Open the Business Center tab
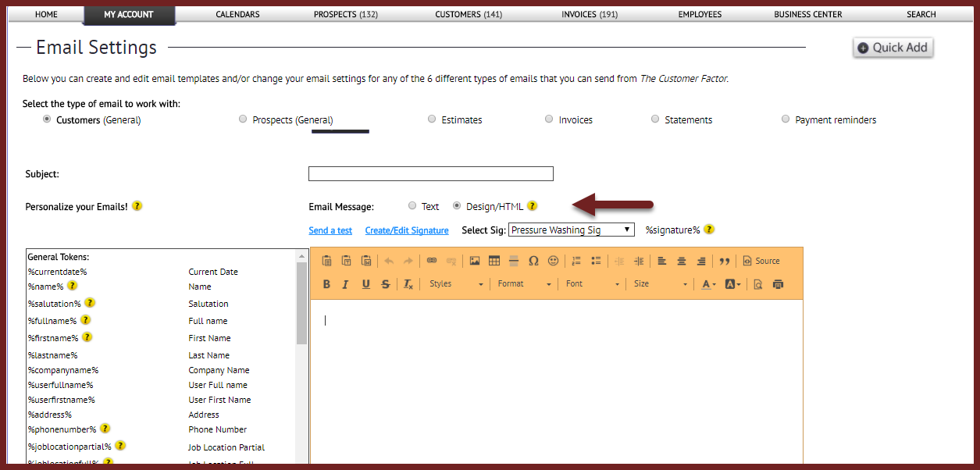The image size is (980, 470). 807,14
